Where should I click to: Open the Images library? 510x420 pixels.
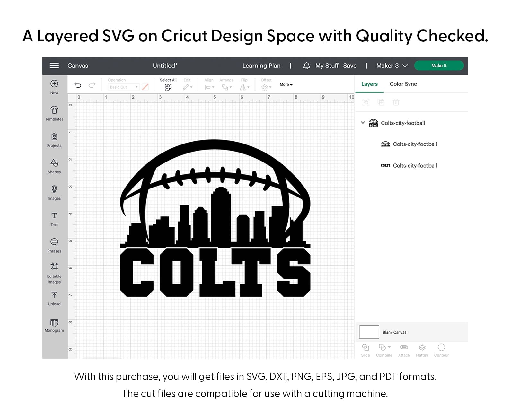point(54,193)
